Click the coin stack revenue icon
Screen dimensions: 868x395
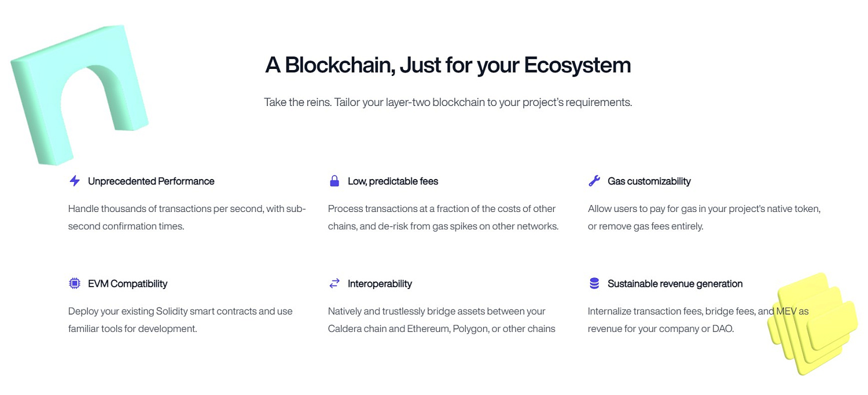(594, 283)
